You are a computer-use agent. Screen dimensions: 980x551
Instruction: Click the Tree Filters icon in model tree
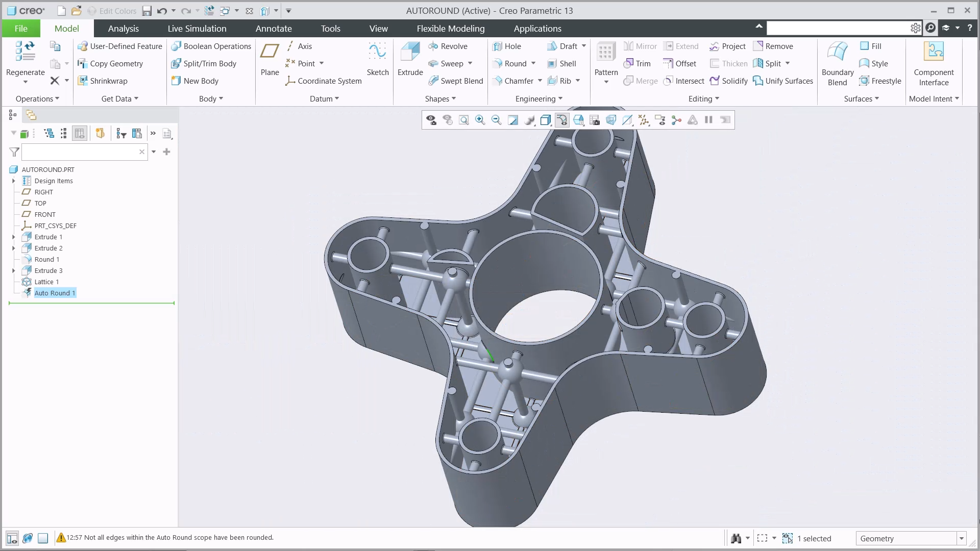pos(121,133)
